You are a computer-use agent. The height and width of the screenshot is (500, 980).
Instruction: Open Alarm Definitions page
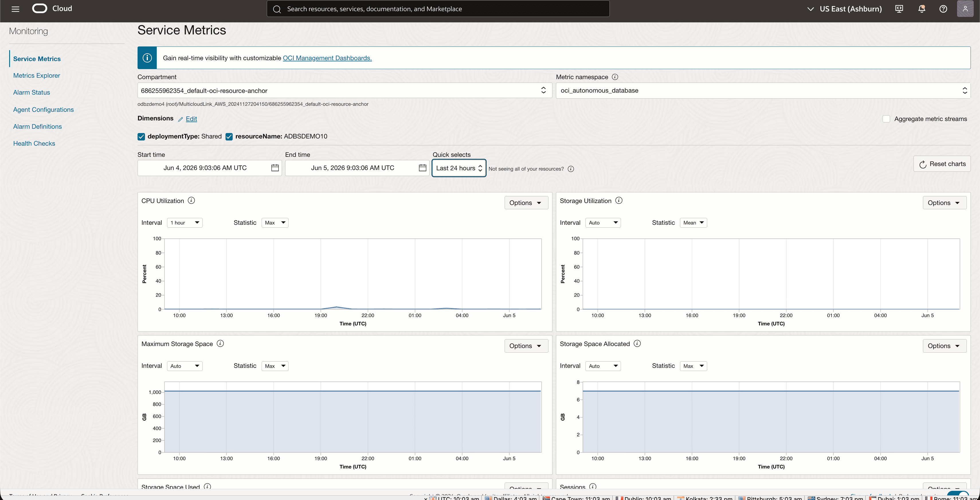tap(37, 126)
